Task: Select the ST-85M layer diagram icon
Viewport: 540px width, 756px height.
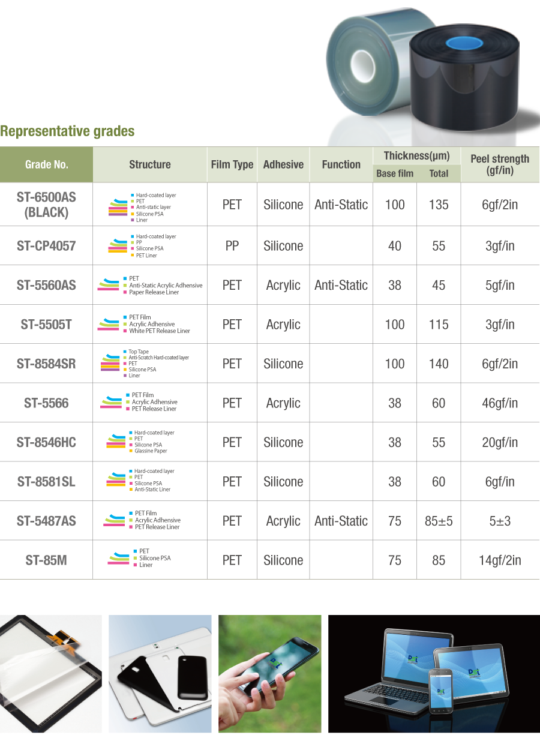Action: (x=118, y=558)
